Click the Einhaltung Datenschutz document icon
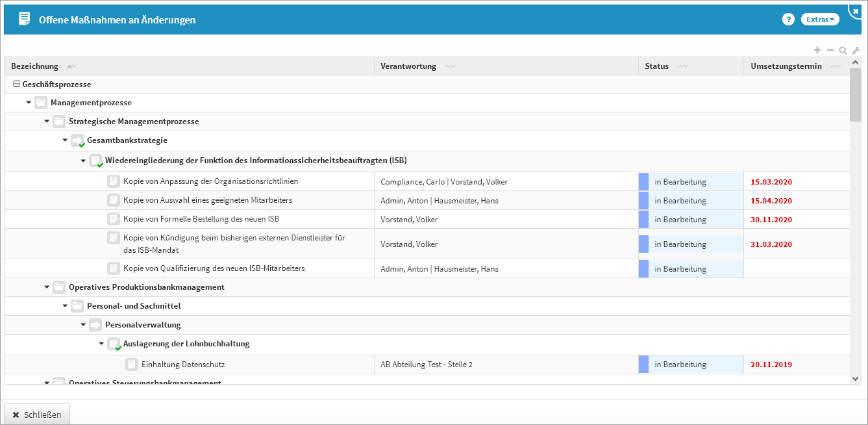This screenshot has width=868, height=425. (132, 365)
